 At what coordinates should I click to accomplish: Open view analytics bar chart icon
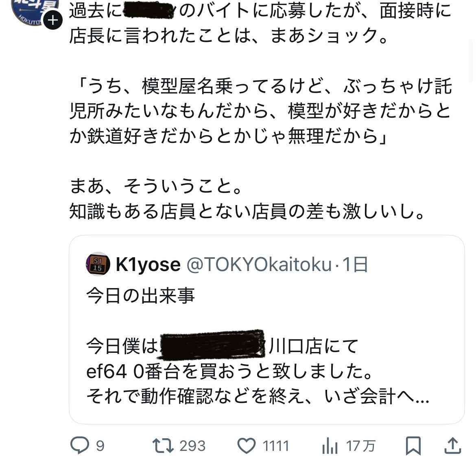click(330, 446)
